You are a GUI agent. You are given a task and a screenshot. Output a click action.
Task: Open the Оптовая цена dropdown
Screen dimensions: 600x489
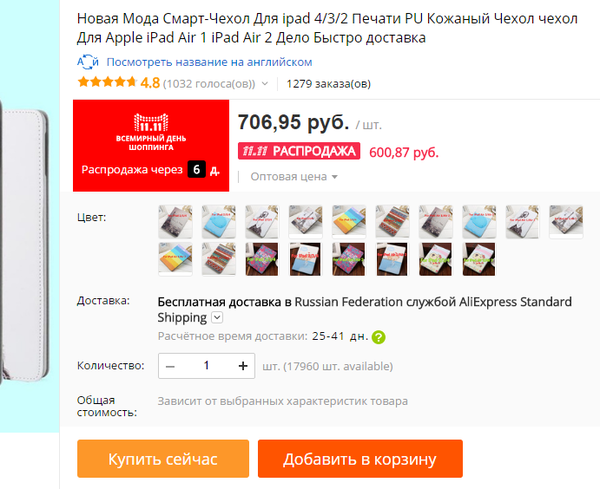pyautogui.click(x=294, y=177)
